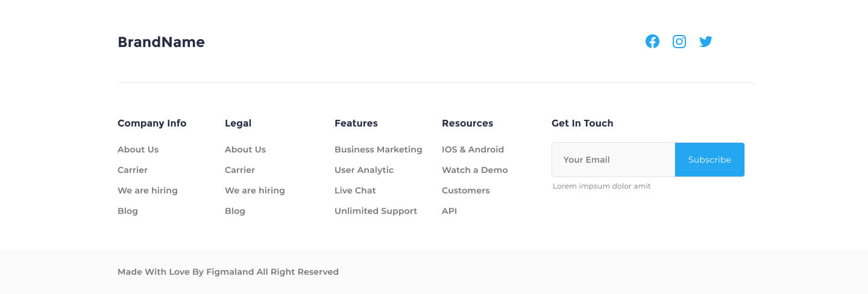The width and height of the screenshot is (868, 294).
Task: Click the Instagram icon
Action: (679, 42)
